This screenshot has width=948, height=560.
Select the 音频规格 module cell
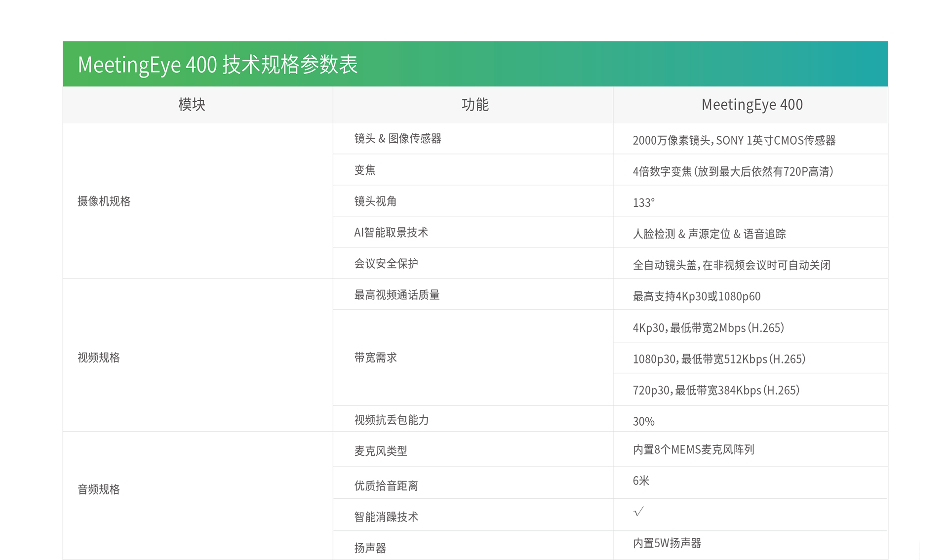tap(99, 489)
